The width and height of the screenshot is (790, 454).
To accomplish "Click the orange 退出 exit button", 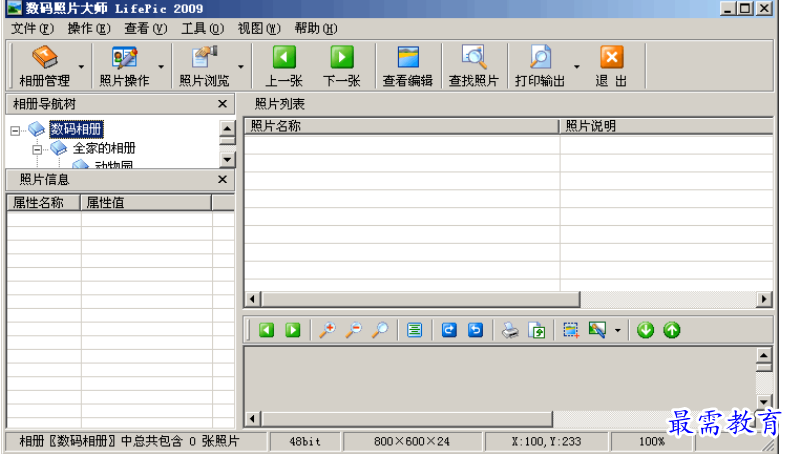I will coord(612,66).
